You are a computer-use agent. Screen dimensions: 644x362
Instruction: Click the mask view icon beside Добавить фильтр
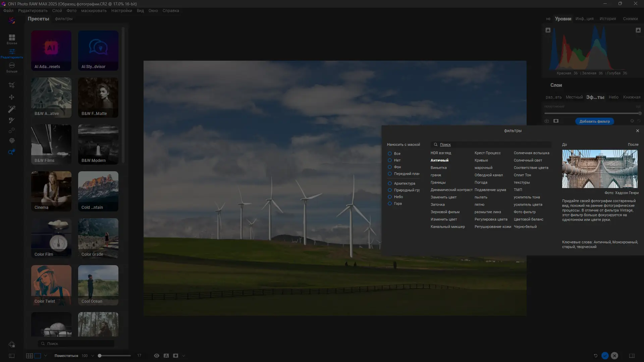tap(556, 121)
